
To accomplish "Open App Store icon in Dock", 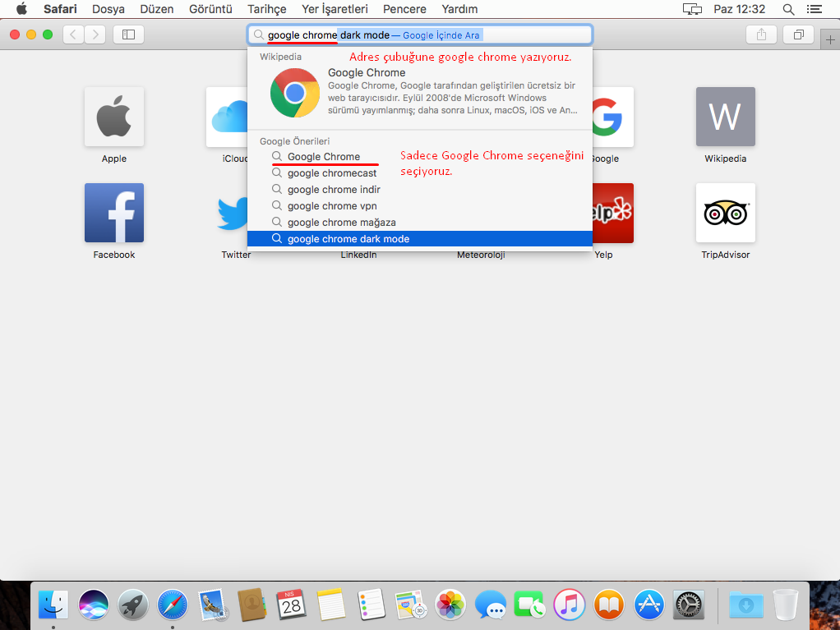I will click(648, 605).
